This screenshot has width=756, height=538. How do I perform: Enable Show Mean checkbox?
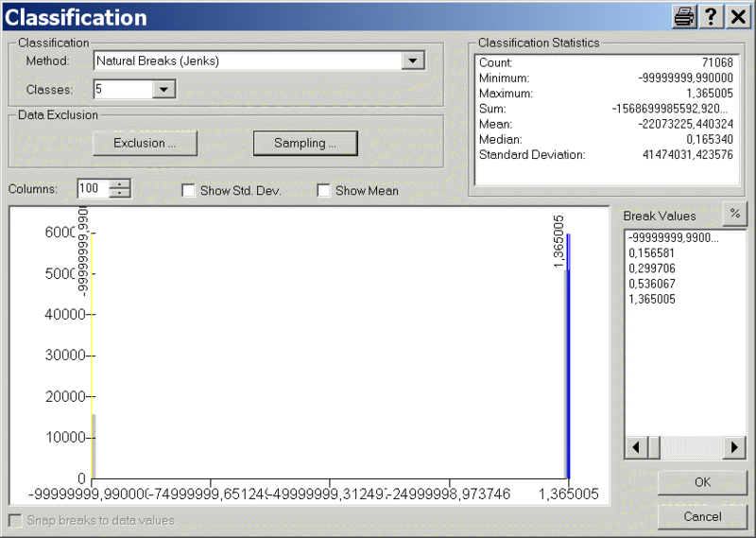[x=323, y=191]
